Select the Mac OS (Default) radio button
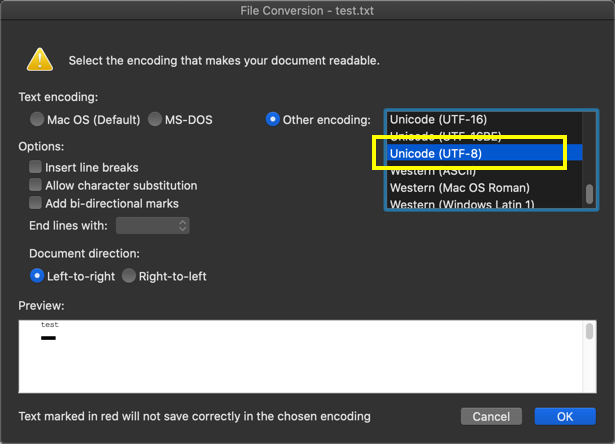Viewport: 615px width, 444px height. (x=37, y=119)
